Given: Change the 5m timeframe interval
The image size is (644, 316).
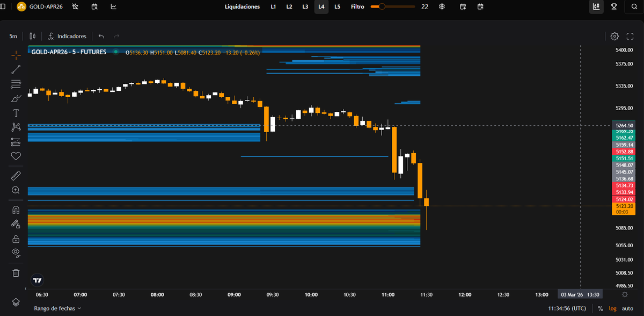Looking at the screenshot, I should [x=13, y=37].
